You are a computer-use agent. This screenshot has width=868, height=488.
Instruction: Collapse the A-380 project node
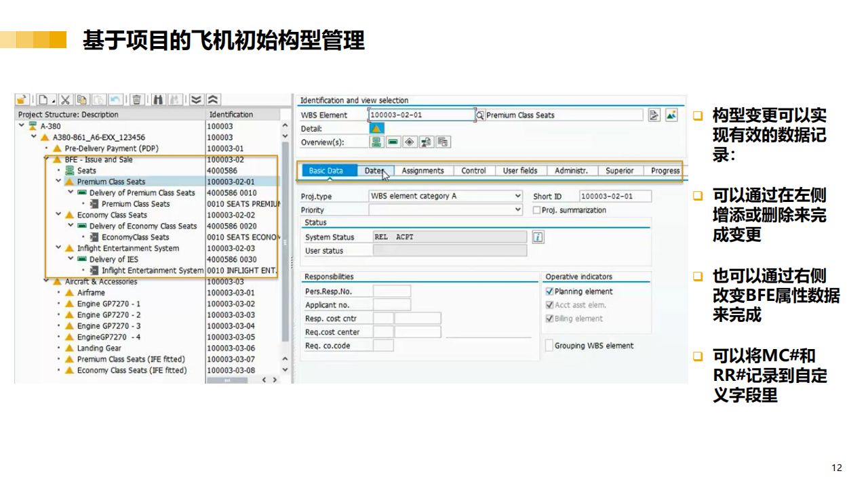pos(22,126)
